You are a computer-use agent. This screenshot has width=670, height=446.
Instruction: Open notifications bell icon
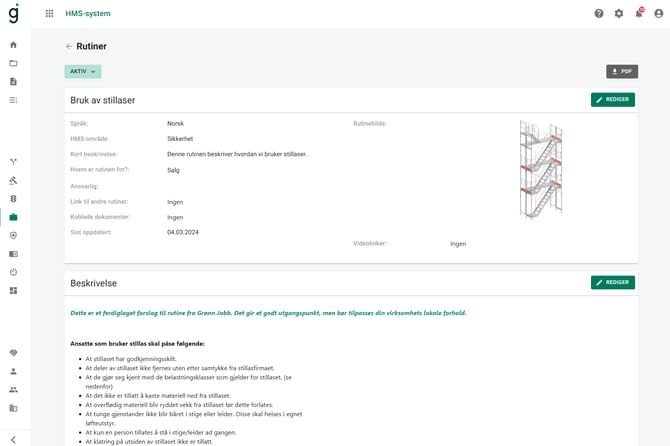pos(639,13)
